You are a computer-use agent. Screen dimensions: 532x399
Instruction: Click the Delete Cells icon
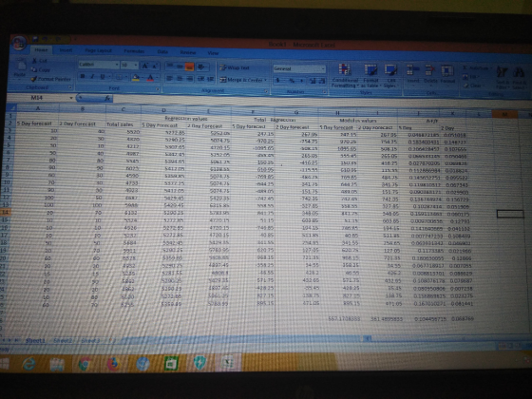pos(429,70)
